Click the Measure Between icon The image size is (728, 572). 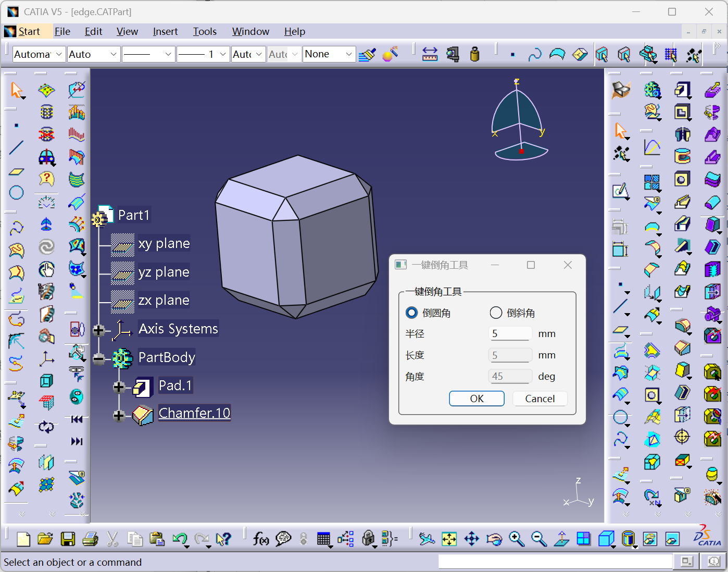(x=430, y=54)
